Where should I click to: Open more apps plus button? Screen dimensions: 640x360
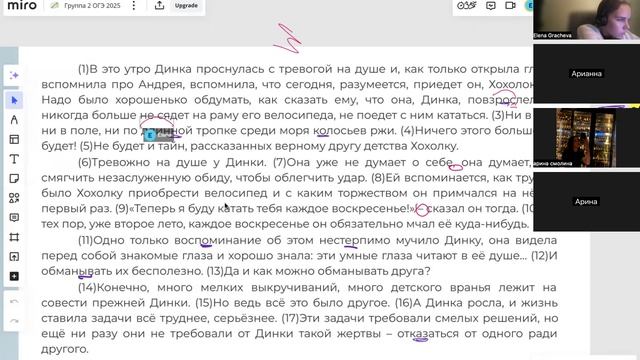click(14, 276)
